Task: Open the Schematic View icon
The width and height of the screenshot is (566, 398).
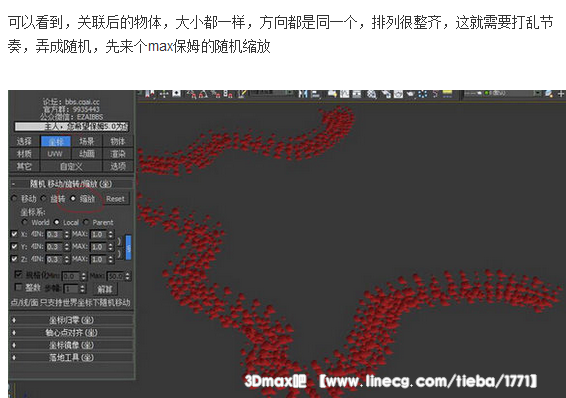Action: 357,94
